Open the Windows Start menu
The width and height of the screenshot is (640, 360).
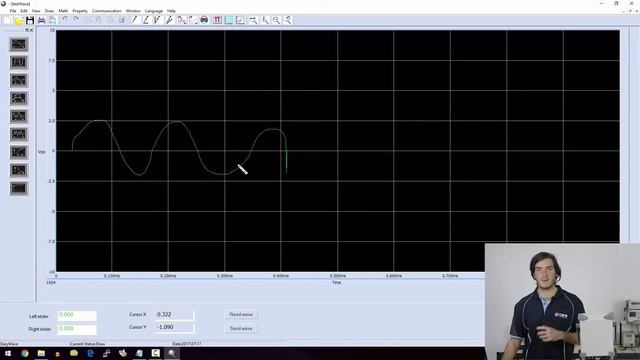coord(8,353)
